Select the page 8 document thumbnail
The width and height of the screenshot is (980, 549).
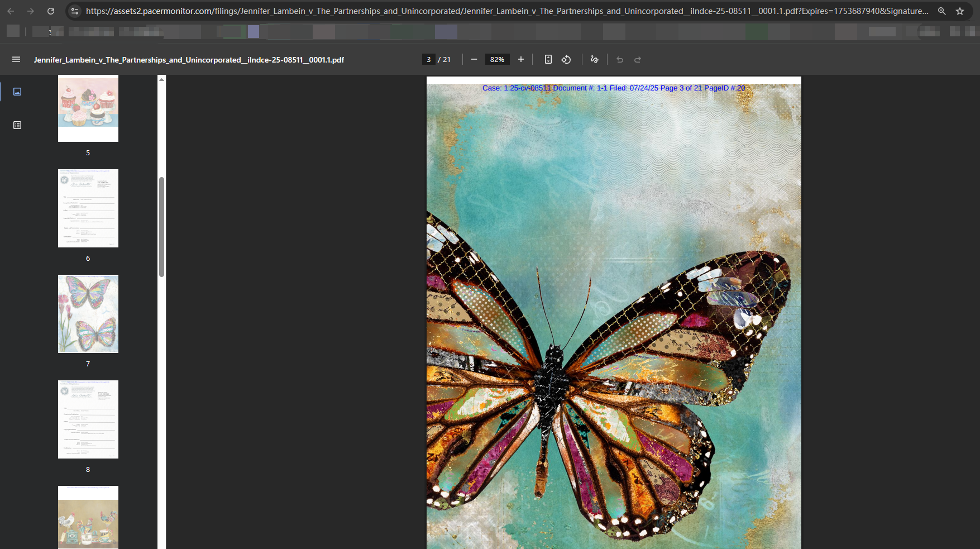click(88, 419)
